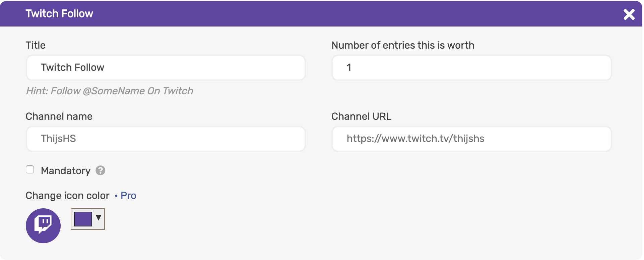Click inside the Title input field
The width and height of the screenshot is (644, 260).
(166, 67)
